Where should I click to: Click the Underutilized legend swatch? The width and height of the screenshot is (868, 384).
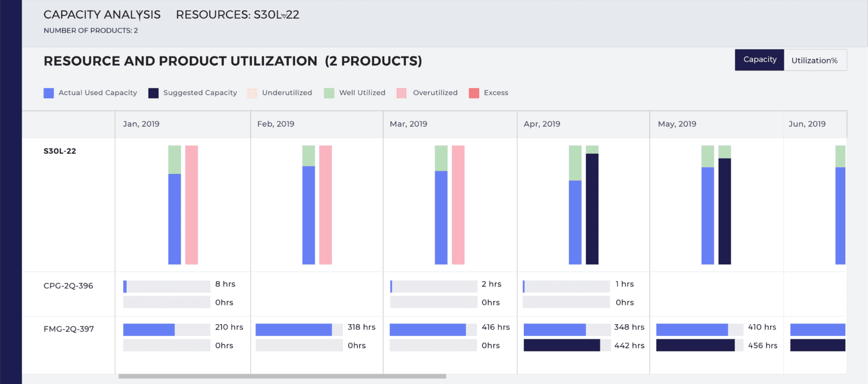(252, 93)
